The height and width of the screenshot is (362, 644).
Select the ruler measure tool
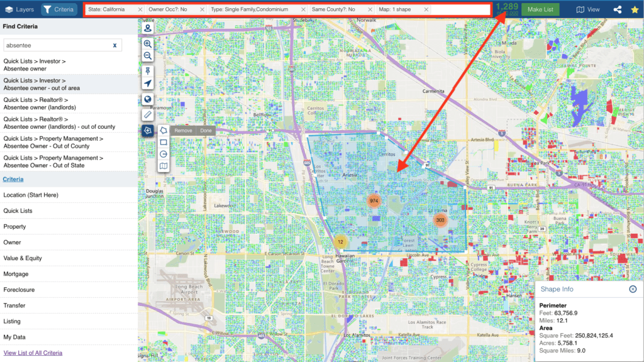tap(148, 114)
